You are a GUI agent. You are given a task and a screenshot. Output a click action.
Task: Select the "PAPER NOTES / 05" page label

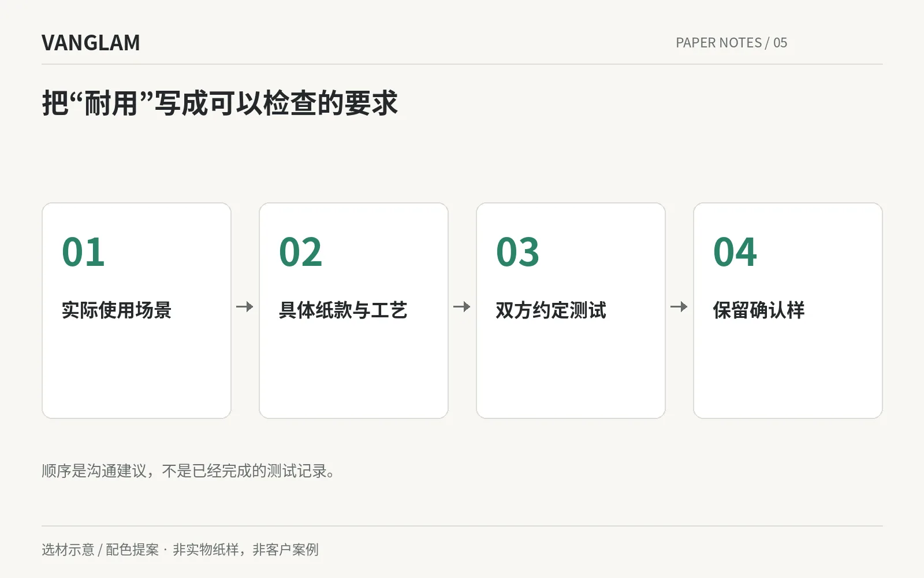(x=731, y=43)
